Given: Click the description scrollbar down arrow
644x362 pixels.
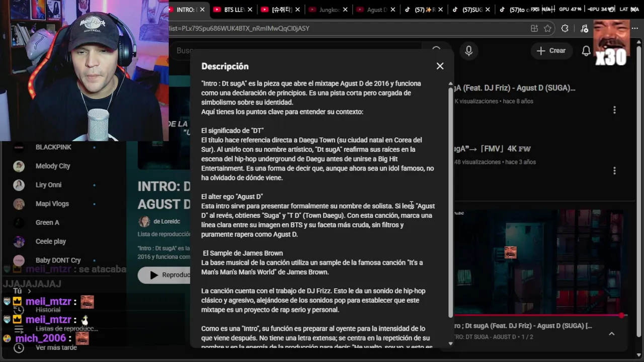Looking at the screenshot, I should pos(450,344).
